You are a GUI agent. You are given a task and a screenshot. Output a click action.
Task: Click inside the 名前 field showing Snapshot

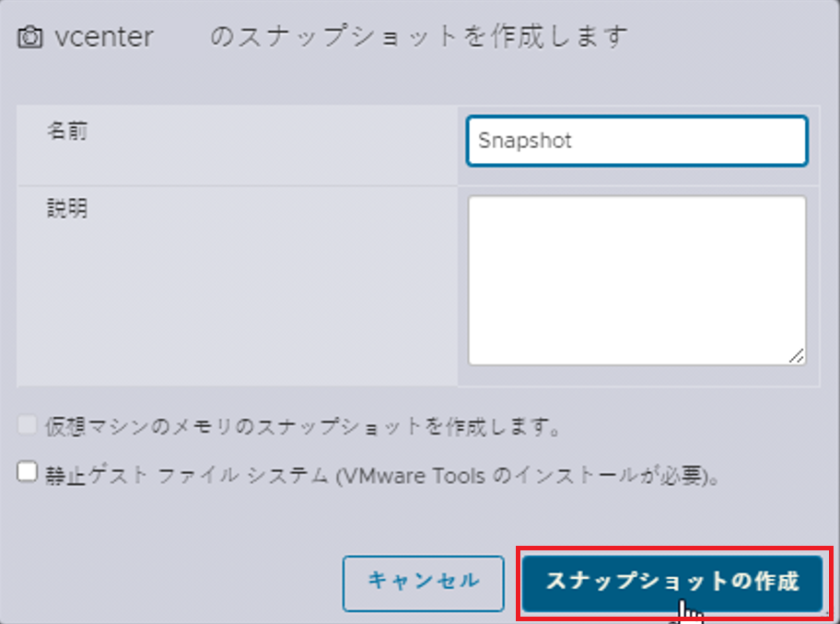636,141
